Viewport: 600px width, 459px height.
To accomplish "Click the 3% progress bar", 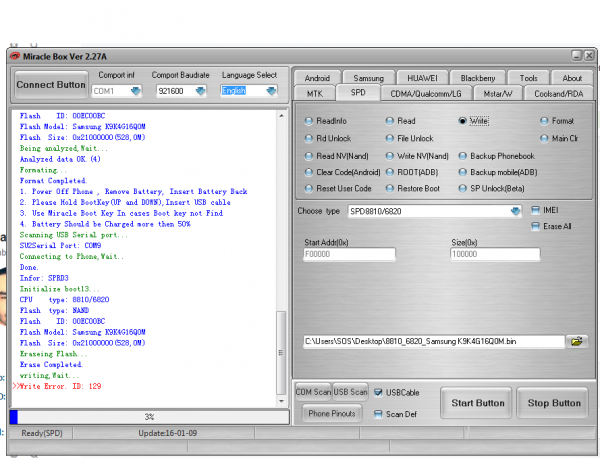I will [x=149, y=417].
